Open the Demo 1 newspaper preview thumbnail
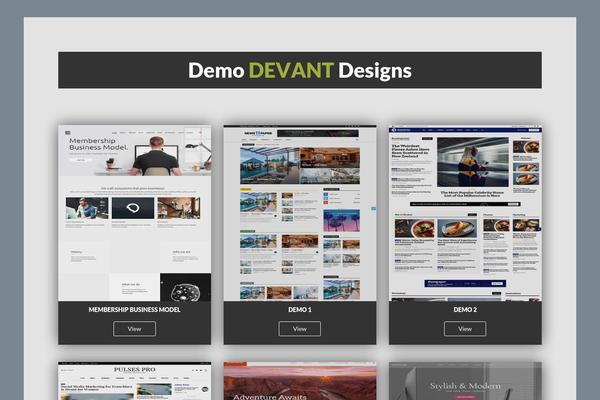 [x=300, y=213]
